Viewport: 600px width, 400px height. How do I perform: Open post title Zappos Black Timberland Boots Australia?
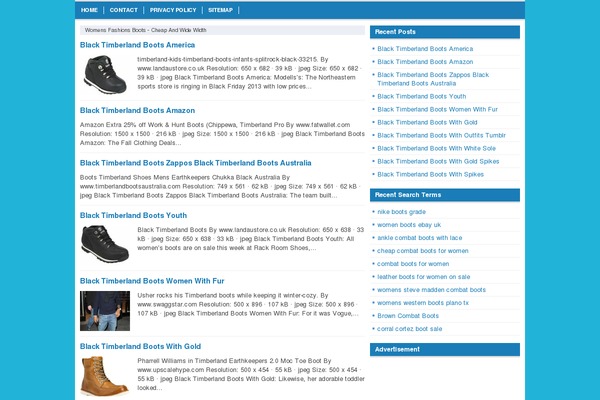[x=196, y=163]
